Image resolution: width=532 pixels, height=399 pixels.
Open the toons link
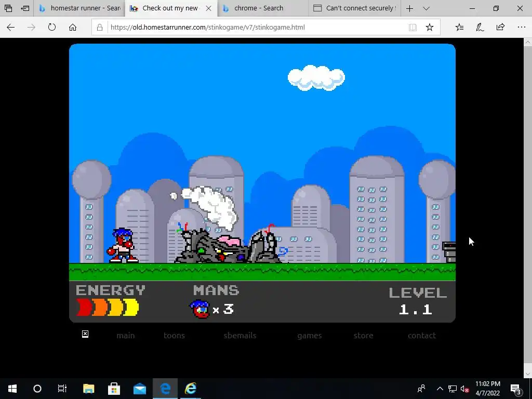pos(174,336)
